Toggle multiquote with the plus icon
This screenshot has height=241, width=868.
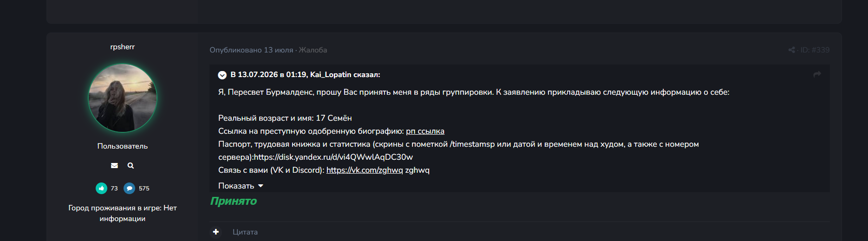pyautogui.click(x=216, y=232)
